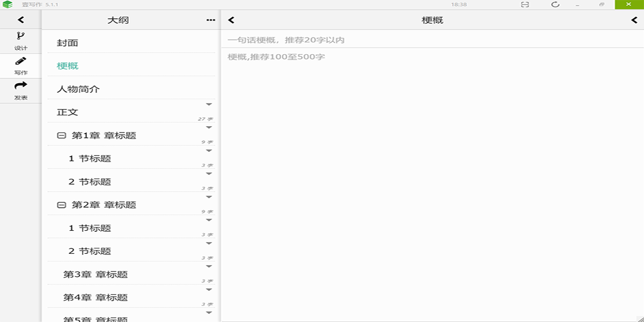
Task: Open 梗概 item in the outline
Action: [x=68, y=66]
